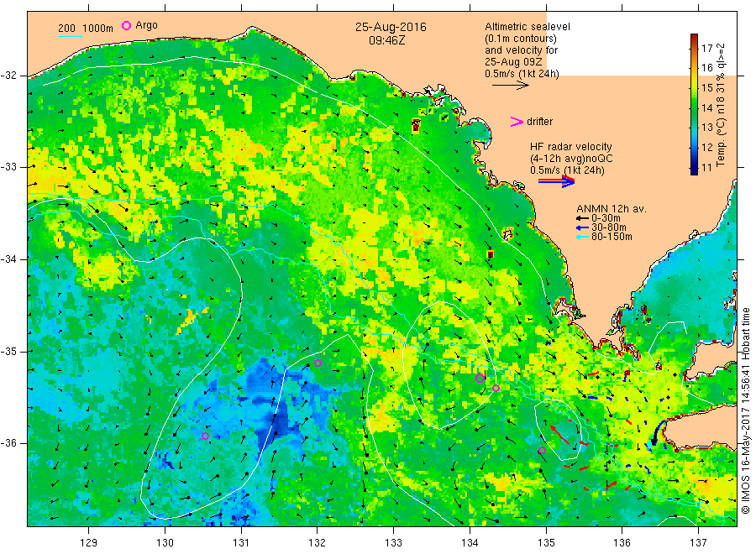Click the 12 tick on the colorbar
Viewport: 756px width, 554px height.
(x=706, y=148)
